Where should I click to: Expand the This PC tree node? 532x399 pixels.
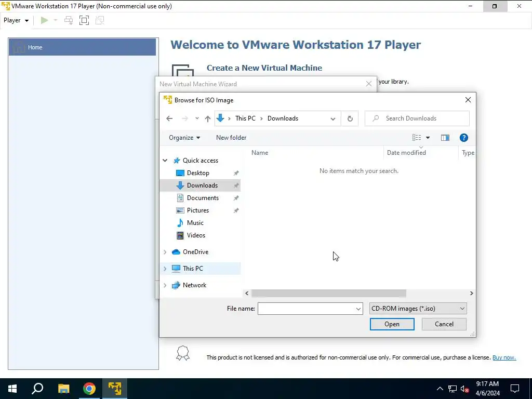tap(165, 269)
